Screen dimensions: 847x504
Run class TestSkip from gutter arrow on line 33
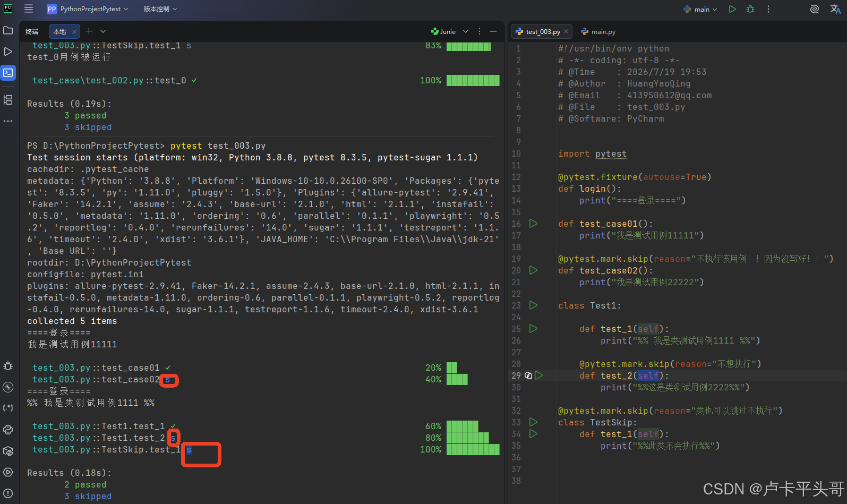click(x=534, y=422)
